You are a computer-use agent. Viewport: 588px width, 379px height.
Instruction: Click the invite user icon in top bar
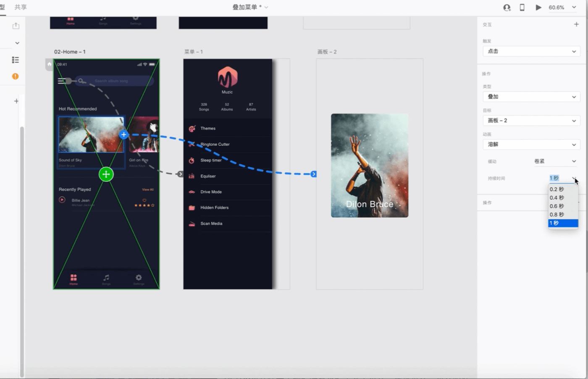[507, 8]
